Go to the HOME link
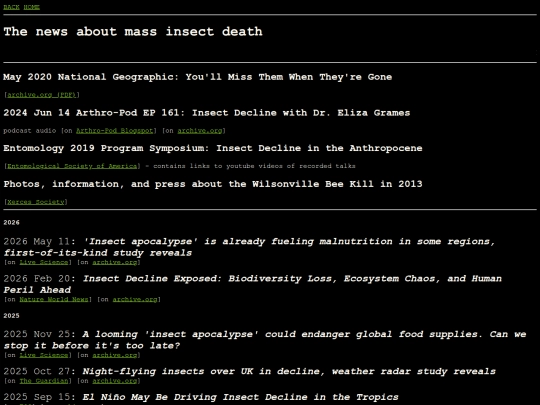The image size is (540, 405). pos(32,7)
